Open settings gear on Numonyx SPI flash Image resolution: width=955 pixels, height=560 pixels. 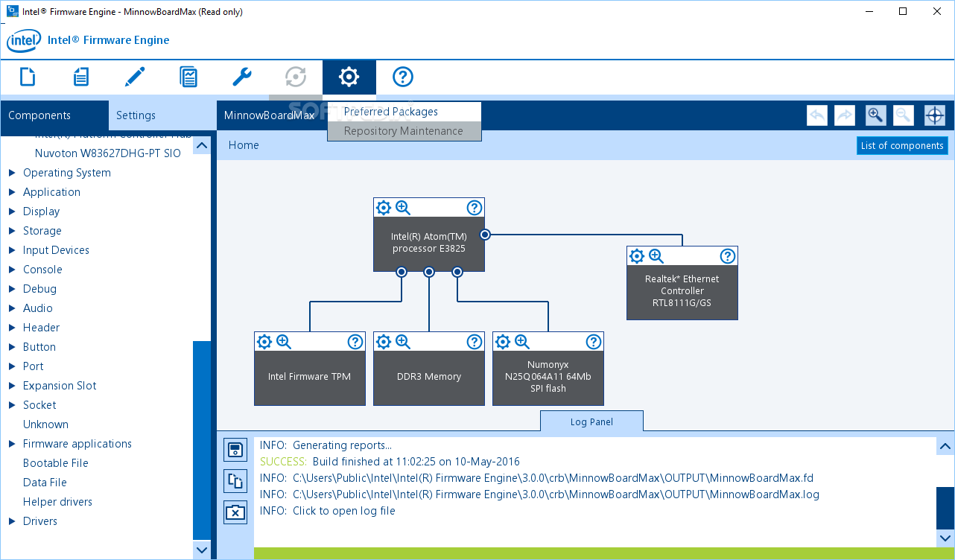(503, 342)
